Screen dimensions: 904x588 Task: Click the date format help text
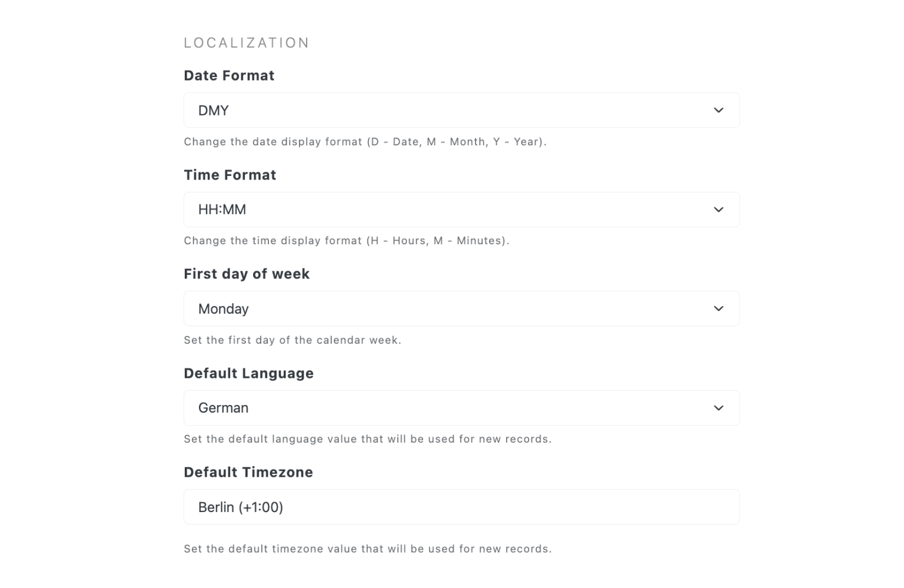click(x=365, y=141)
